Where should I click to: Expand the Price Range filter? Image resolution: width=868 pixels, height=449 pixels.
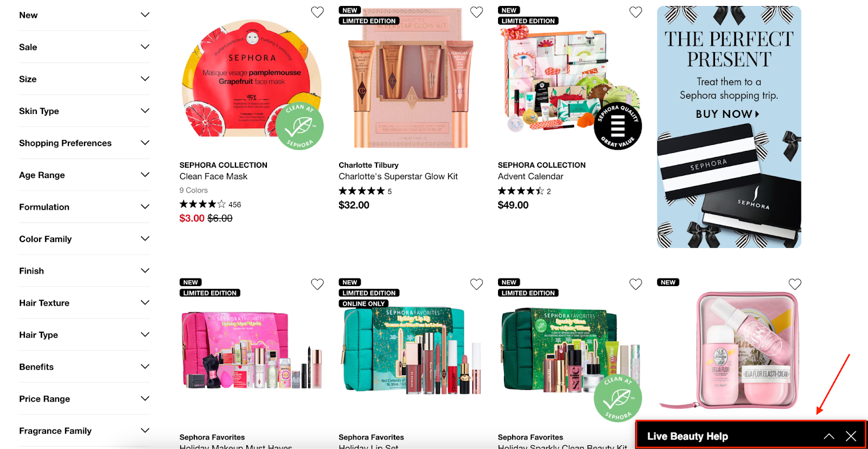84,399
